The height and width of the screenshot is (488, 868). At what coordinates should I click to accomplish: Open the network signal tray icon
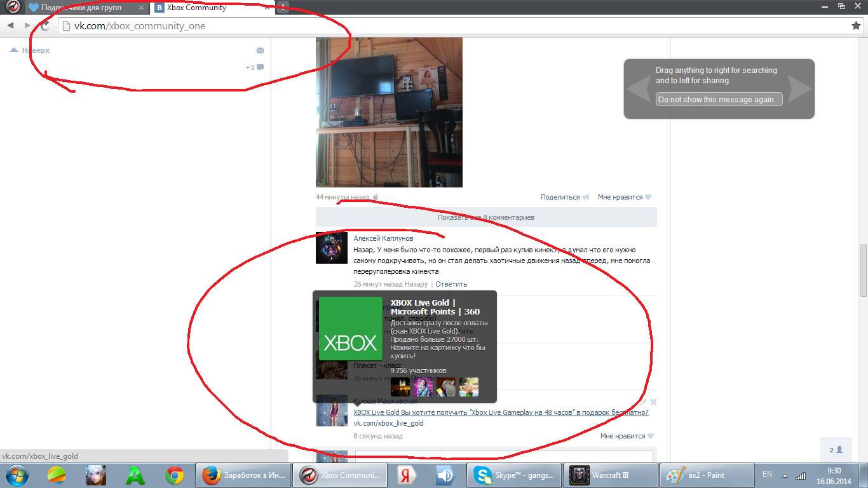(x=801, y=475)
